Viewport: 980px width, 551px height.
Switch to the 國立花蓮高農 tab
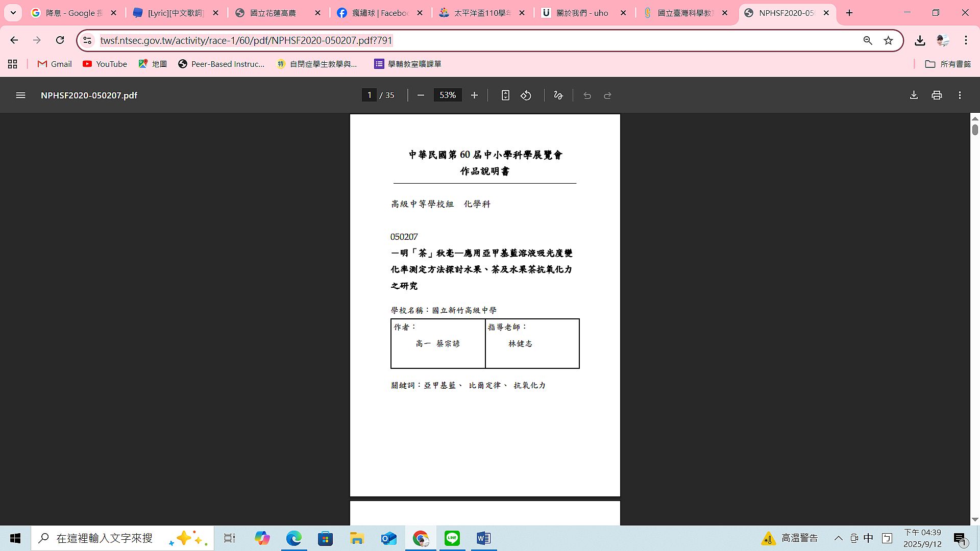click(x=273, y=13)
